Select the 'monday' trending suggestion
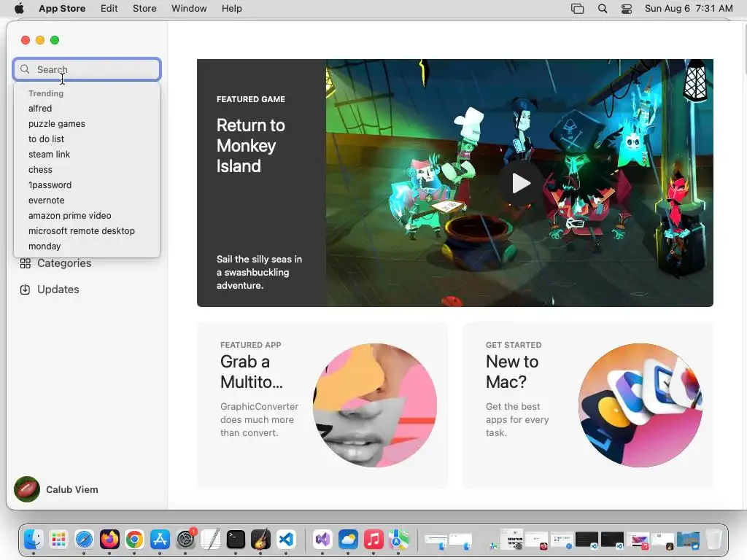747x560 pixels. pos(44,246)
